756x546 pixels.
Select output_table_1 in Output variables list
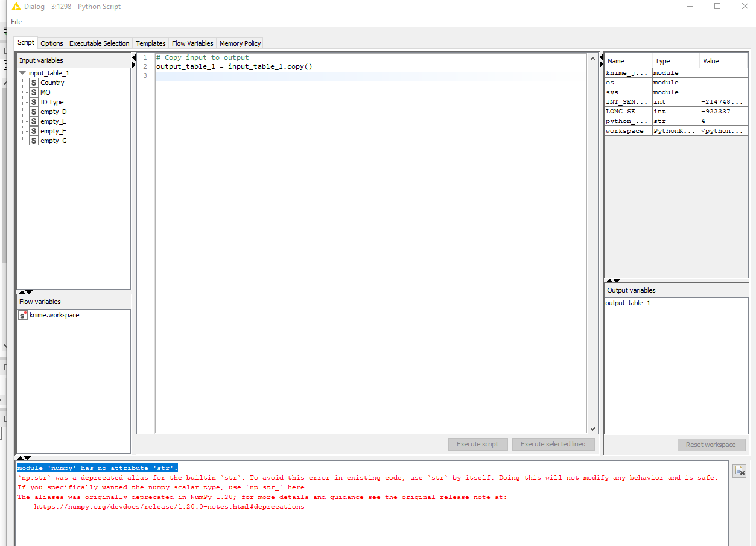coord(628,303)
